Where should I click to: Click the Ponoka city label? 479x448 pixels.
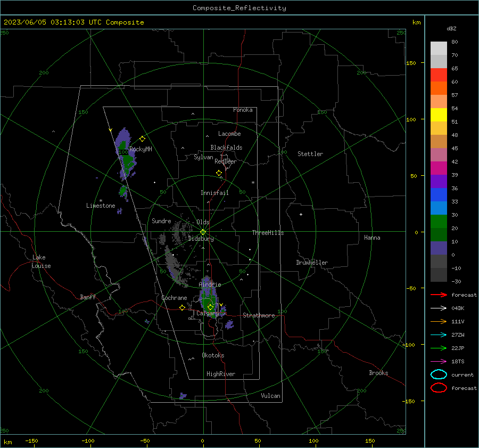click(x=243, y=110)
